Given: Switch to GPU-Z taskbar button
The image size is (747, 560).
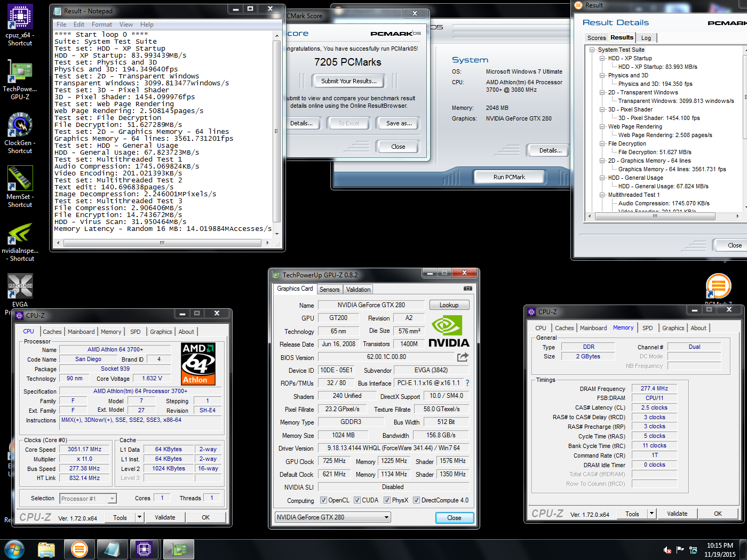Looking at the screenshot, I should pyautogui.click(x=178, y=549).
